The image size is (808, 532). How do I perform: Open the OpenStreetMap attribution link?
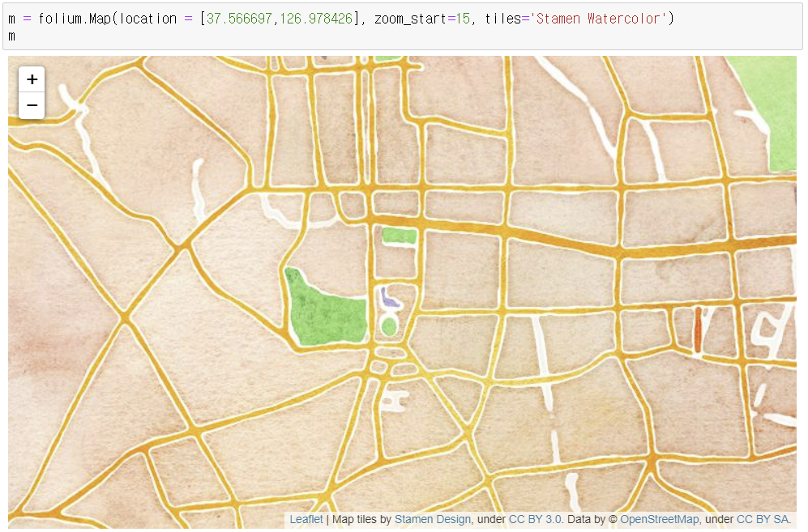point(659,519)
